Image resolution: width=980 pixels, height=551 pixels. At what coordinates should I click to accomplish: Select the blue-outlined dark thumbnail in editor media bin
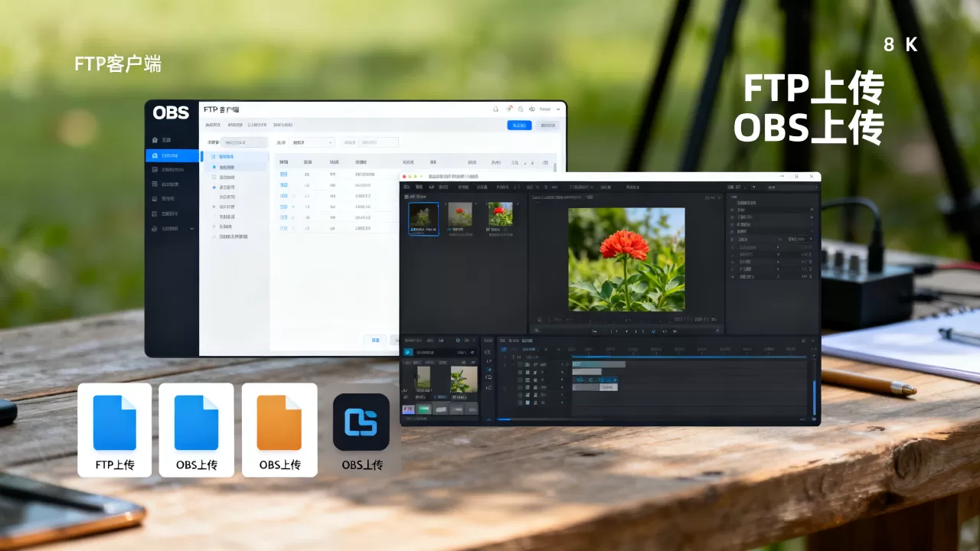(x=423, y=219)
